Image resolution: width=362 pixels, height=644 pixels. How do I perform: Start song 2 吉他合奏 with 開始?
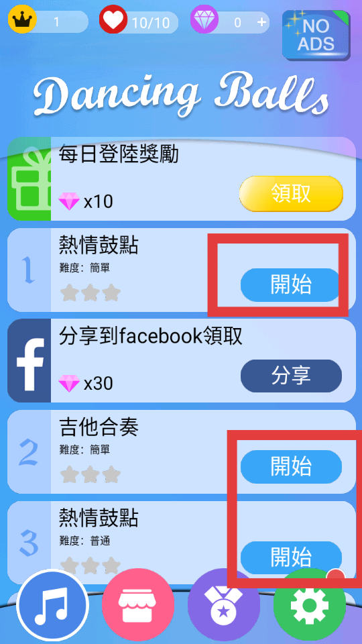tap(291, 467)
